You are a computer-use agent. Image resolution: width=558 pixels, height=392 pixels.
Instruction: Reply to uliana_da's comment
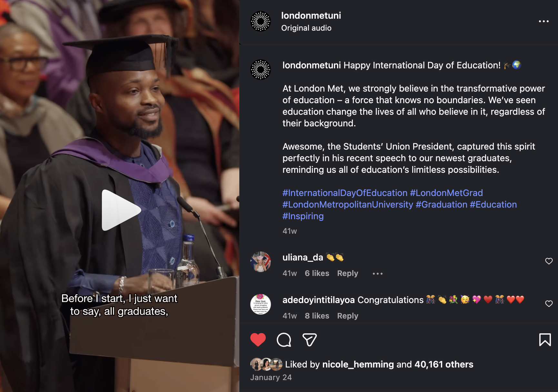[x=347, y=273]
